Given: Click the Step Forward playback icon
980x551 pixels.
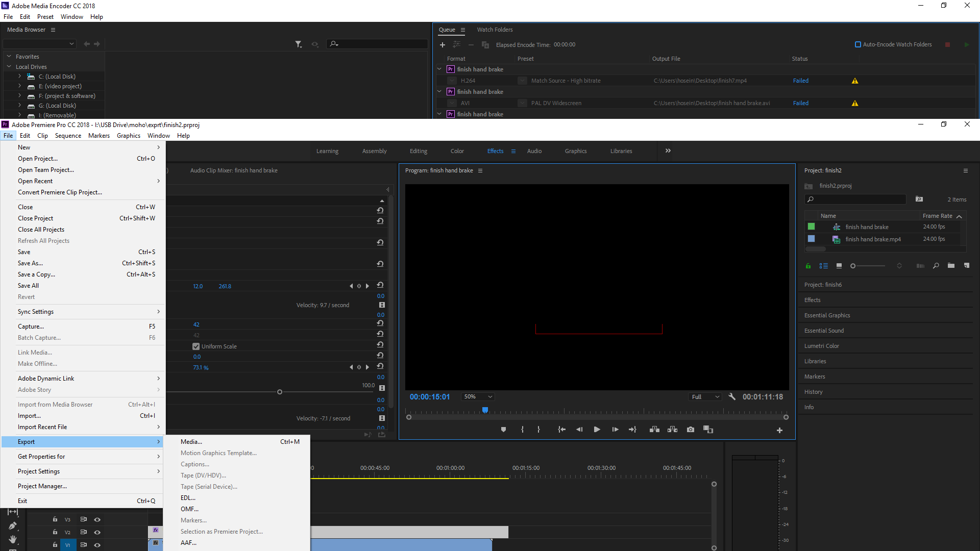Looking at the screenshot, I should [615, 429].
